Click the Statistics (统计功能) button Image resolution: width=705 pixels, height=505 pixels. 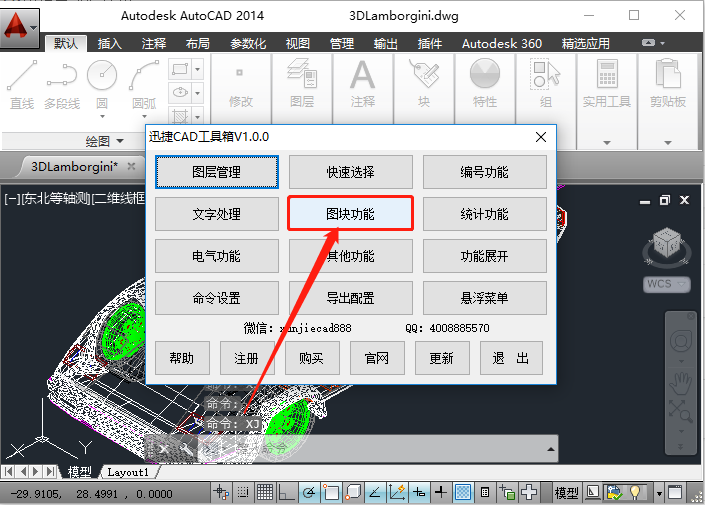click(484, 214)
